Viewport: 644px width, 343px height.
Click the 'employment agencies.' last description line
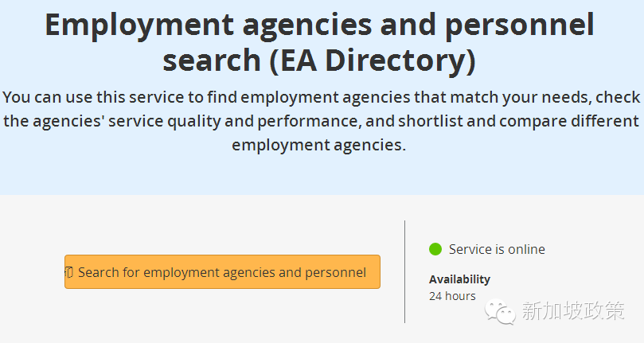point(318,145)
